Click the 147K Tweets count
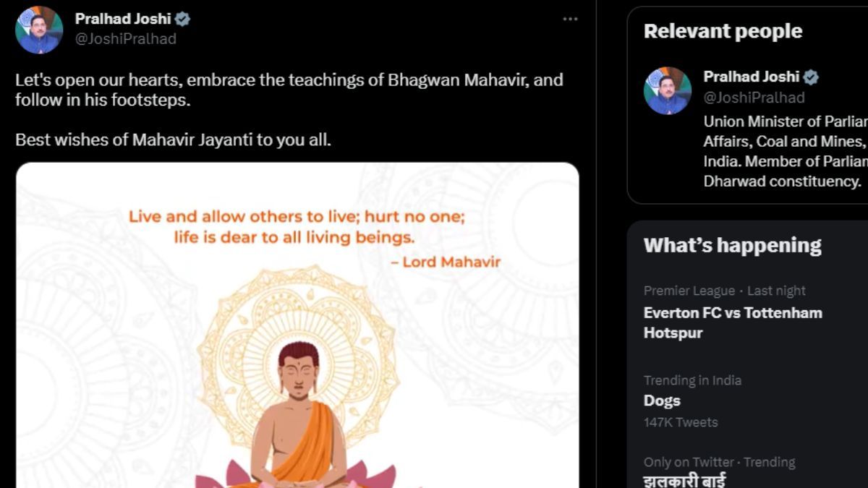868x488 pixels. [681, 422]
